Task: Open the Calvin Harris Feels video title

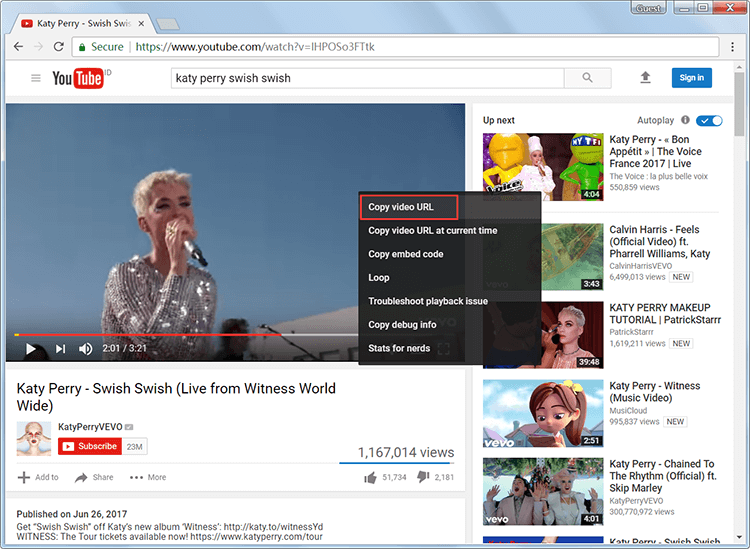Action: tap(660, 242)
